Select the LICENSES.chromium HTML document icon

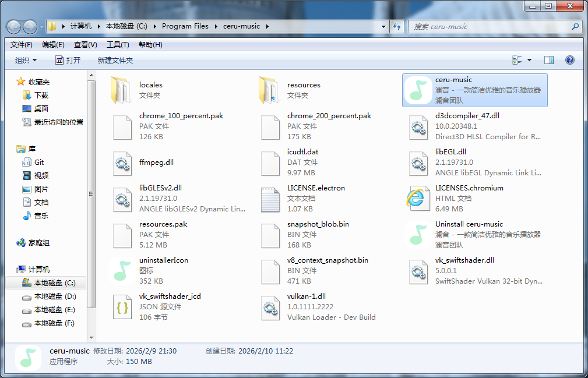tap(417, 199)
